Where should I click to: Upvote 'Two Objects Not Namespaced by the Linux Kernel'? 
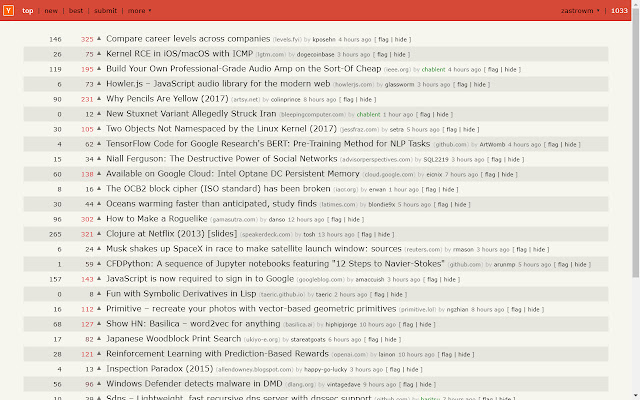99,129
